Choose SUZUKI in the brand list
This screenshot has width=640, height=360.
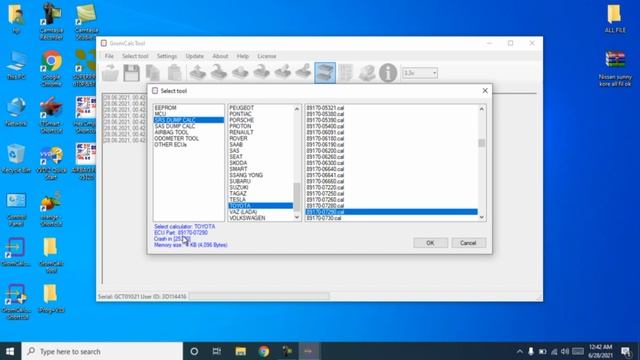click(x=260, y=187)
